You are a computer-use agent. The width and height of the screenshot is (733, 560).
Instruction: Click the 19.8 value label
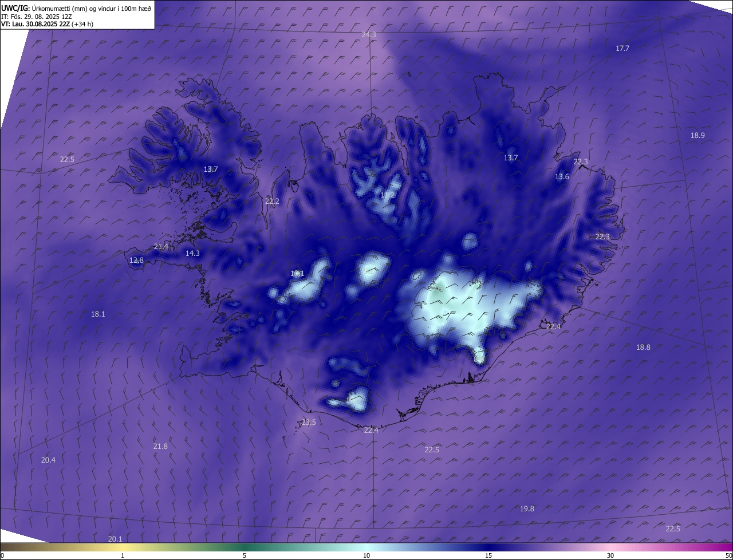pos(527,508)
